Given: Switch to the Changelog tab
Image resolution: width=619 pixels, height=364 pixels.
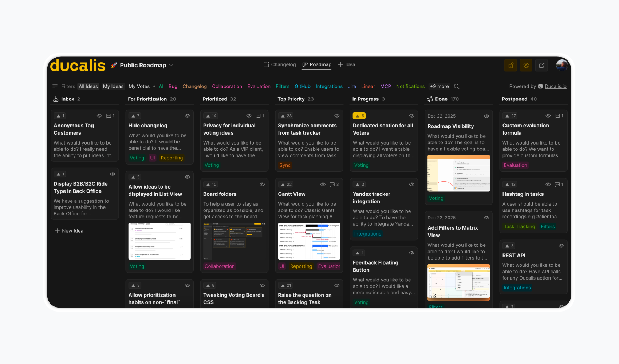Looking at the screenshot, I should [280, 65].
